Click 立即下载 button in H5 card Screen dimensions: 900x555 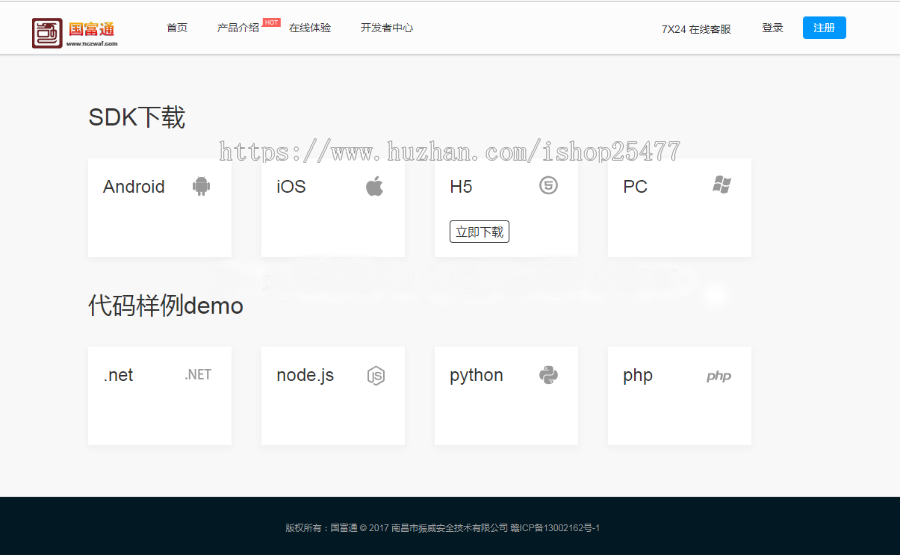(479, 232)
